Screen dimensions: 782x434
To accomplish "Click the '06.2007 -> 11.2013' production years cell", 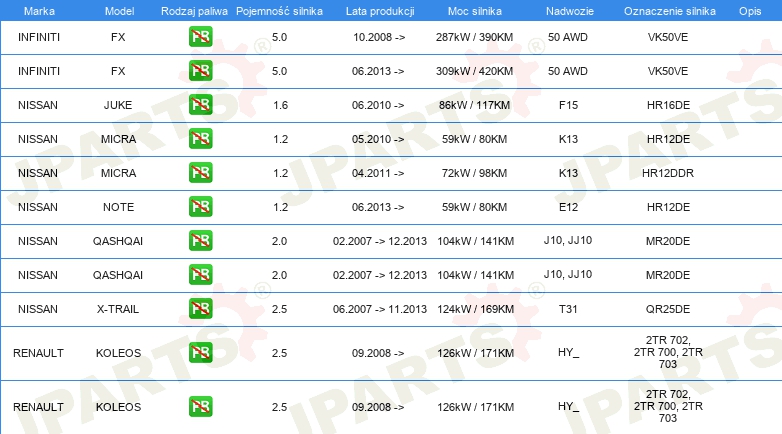I will coord(380,308).
